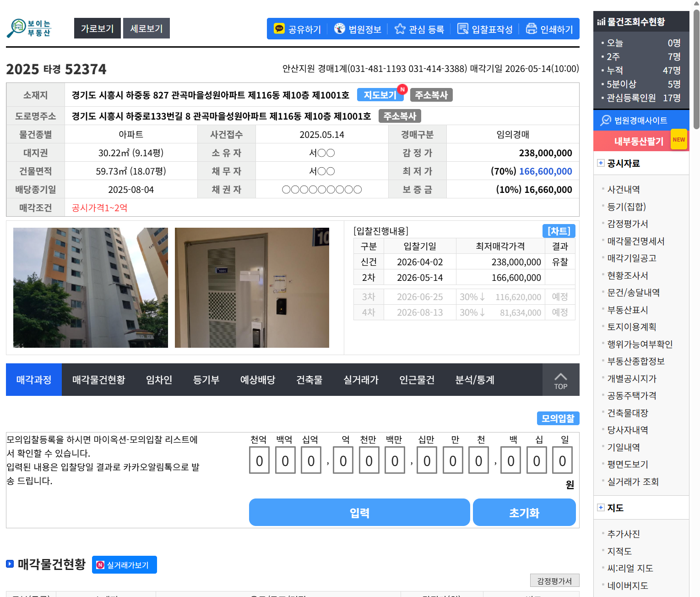Open 현황조사서 link

(628, 275)
